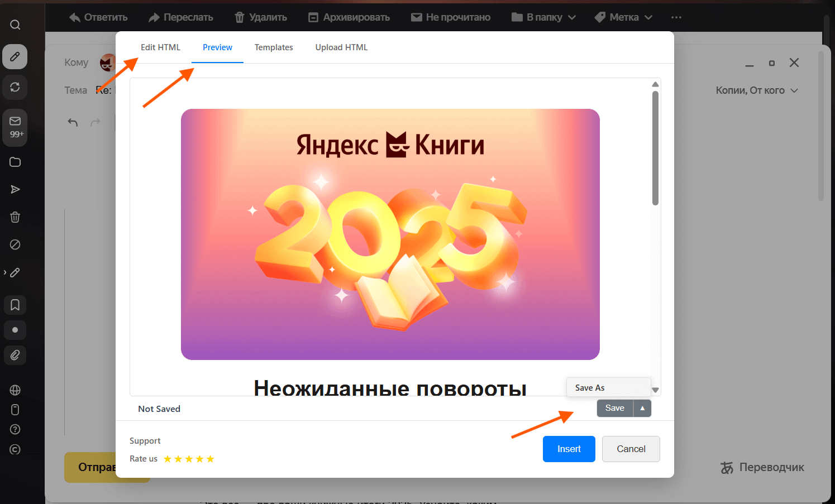This screenshot has height=504, width=835.
Task: Open mail search with the magnifier icon
Action: click(15, 24)
